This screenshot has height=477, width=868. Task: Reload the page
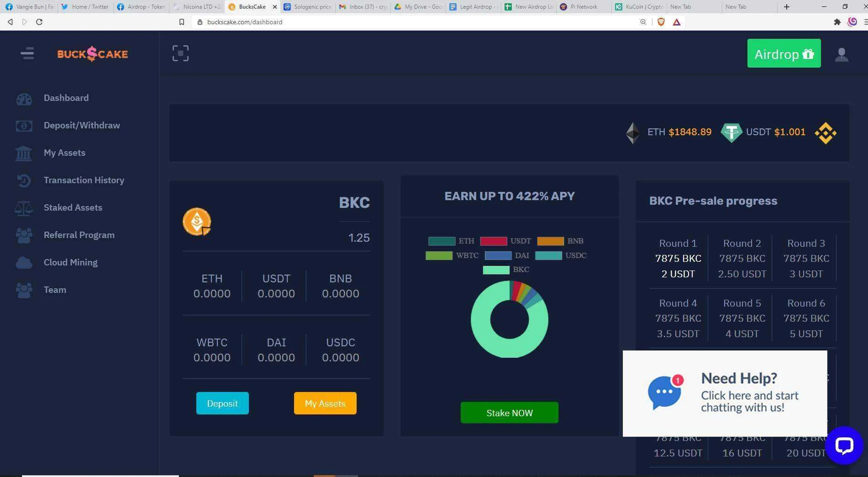click(x=39, y=22)
